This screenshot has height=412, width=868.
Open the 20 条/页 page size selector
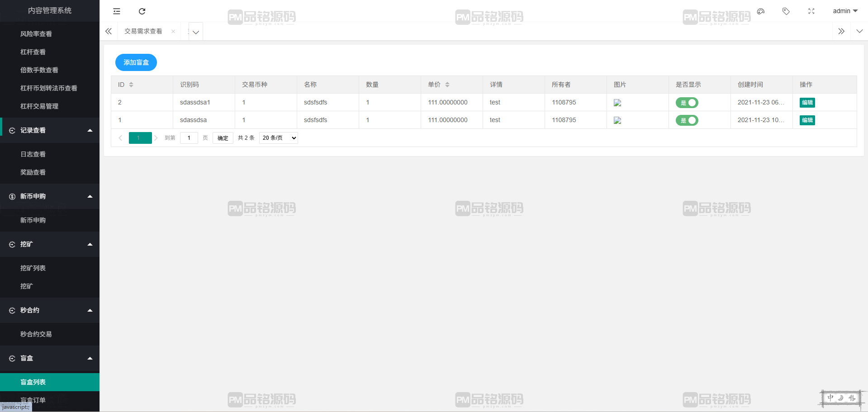[x=279, y=138]
